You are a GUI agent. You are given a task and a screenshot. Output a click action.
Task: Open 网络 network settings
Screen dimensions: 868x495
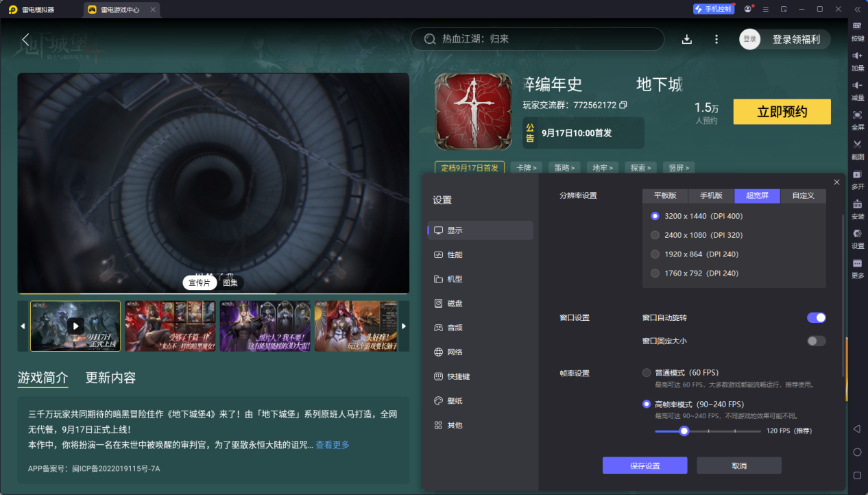click(480, 352)
